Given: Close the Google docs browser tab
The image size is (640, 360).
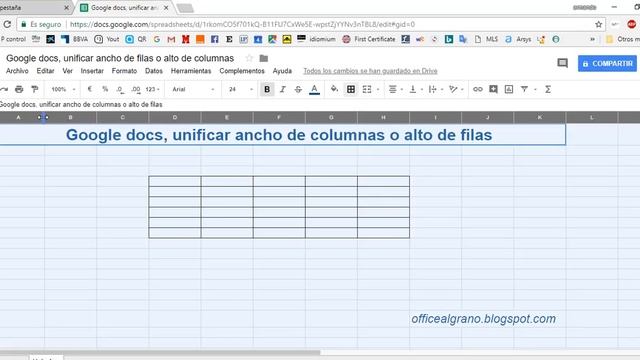Looking at the screenshot, I should tap(166, 8).
